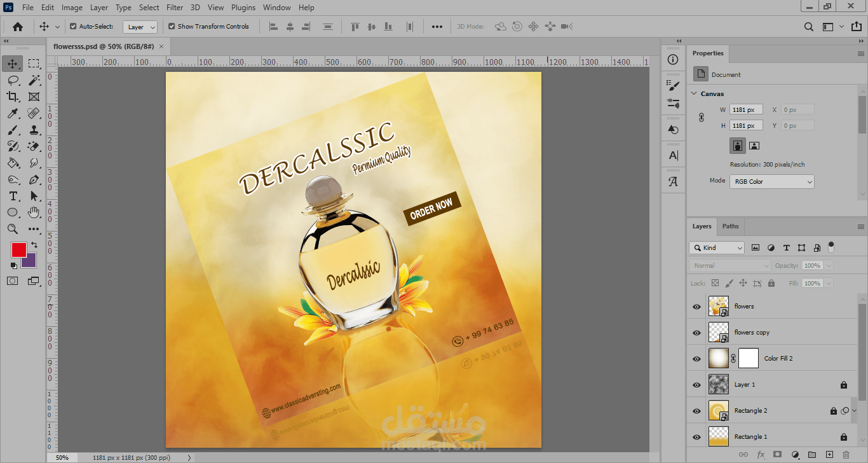Viewport: 868px width, 463px height.
Task: Select the Color Fill 2 layer
Action: [x=779, y=359]
